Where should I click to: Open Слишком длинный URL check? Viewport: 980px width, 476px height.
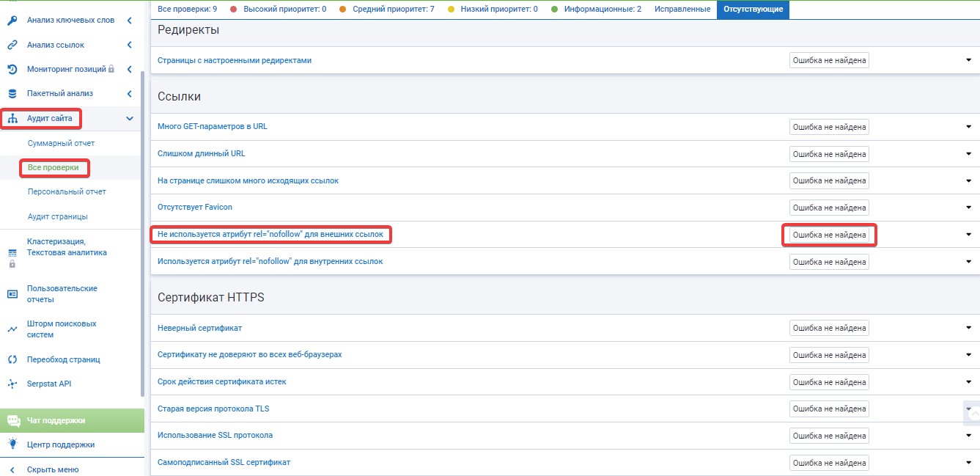click(202, 153)
